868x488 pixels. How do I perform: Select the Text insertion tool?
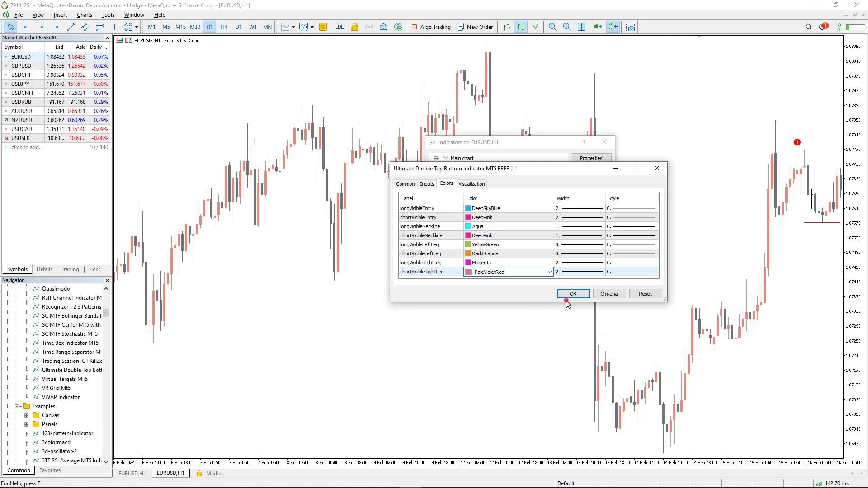click(x=114, y=27)
